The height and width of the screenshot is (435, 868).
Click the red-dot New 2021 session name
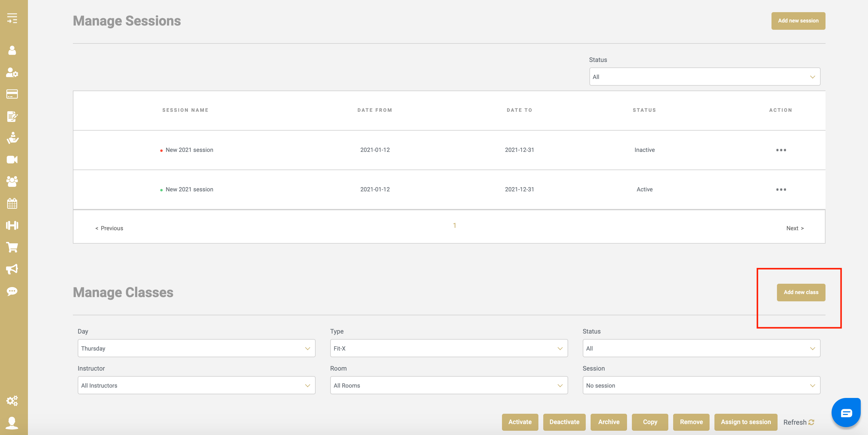click(189, 150)
